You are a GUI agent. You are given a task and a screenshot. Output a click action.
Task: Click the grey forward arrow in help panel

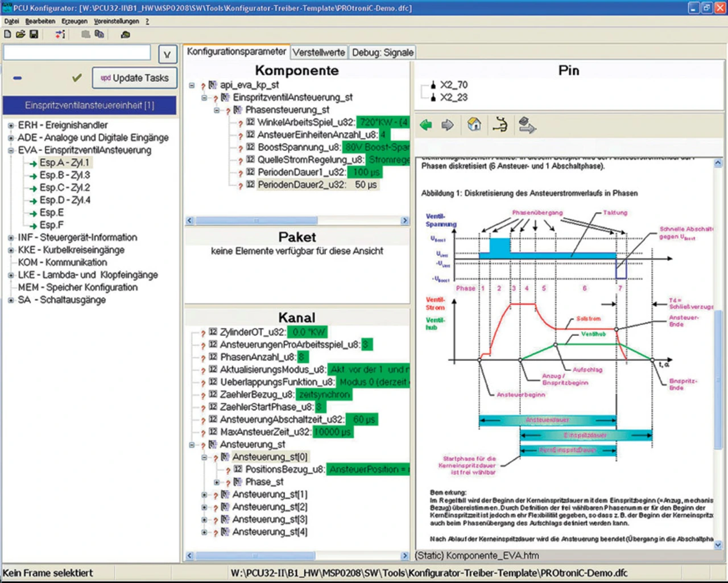448,125
